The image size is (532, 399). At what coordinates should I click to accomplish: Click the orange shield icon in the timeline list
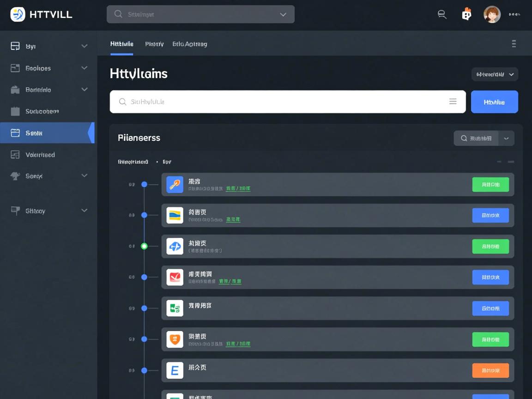(x=175, y=339)
